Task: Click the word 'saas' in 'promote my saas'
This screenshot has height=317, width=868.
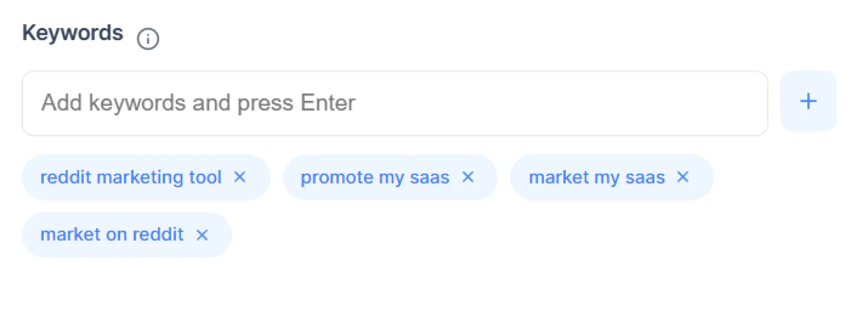Action: (429, 177)
